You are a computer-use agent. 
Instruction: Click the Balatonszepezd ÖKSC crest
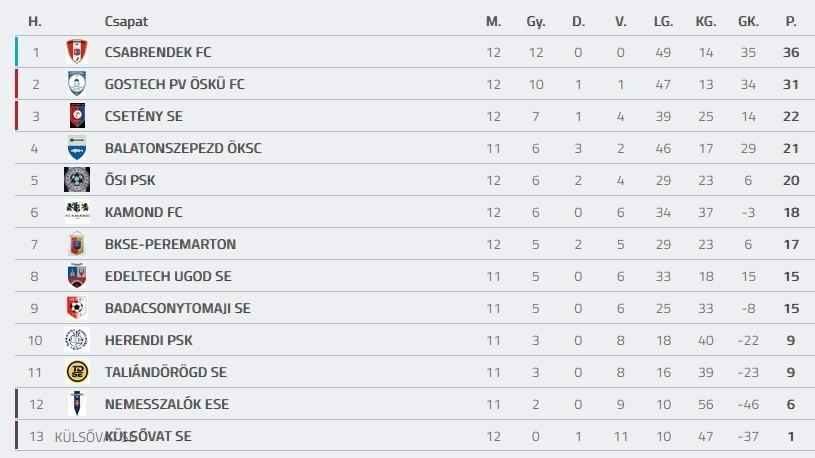pos(77,148)
